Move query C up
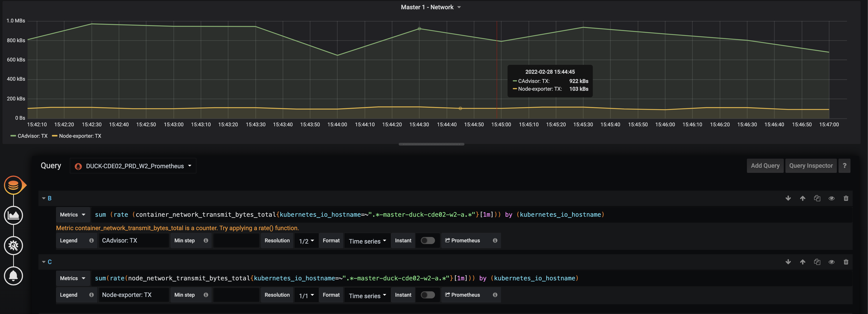The height and width of the screenshot is (314, 868). click(x=803, y=262)
